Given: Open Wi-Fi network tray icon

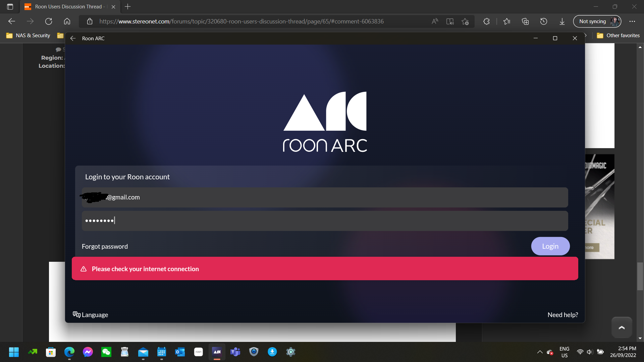Looking at the screenshot, I should (580, 352).
